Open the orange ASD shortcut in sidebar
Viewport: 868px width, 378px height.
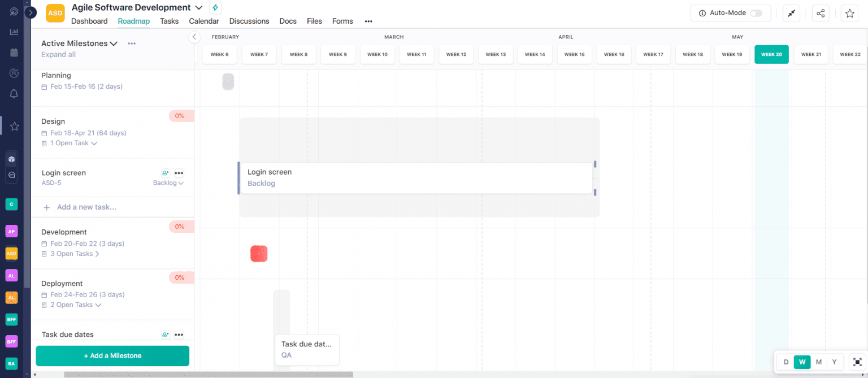pos(11,254)
